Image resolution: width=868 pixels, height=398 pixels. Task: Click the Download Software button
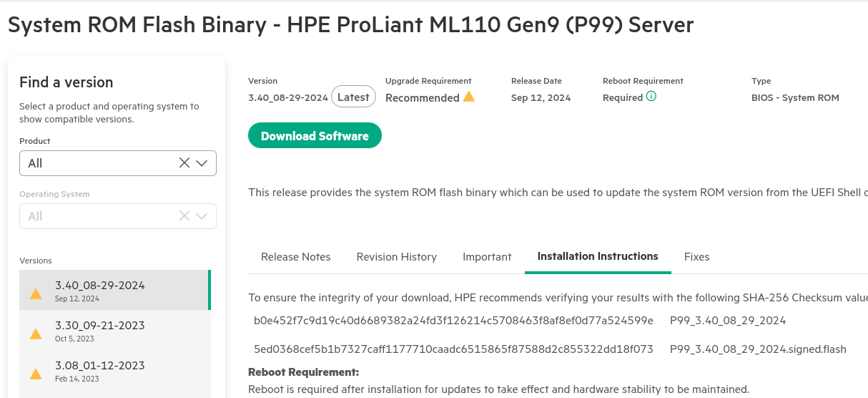pos(315,136)
